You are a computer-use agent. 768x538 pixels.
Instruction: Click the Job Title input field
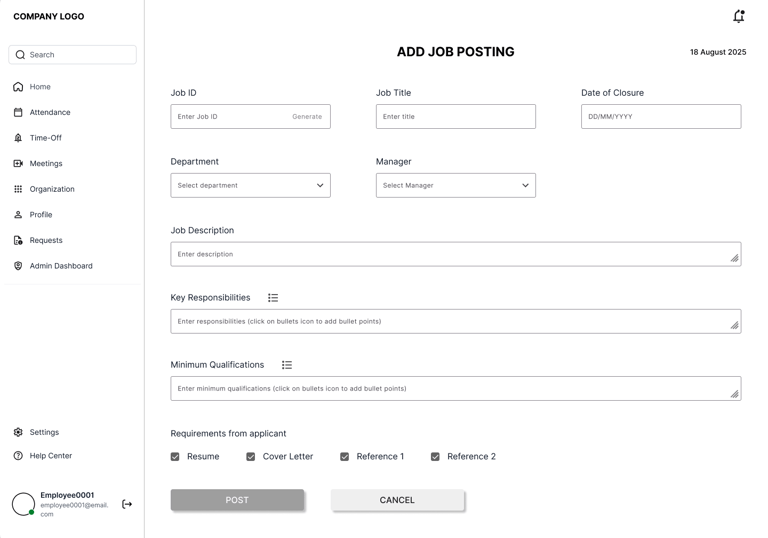coord(455,117)
